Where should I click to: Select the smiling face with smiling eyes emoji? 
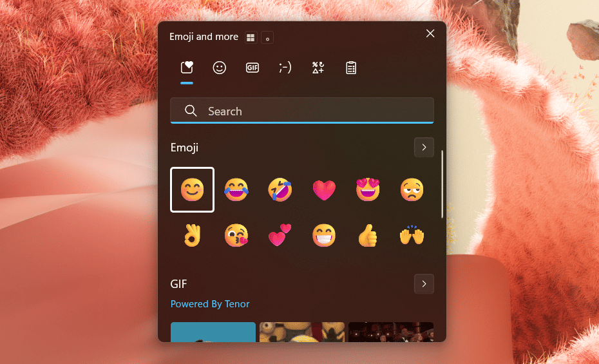pyautogui.click(x=192, y=189)
